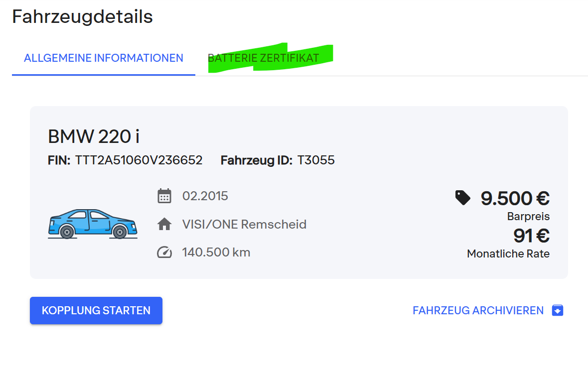588x380 pixels.
Task: Click the FIN number TTT2A51060V236652
Action: click(139, 160)
